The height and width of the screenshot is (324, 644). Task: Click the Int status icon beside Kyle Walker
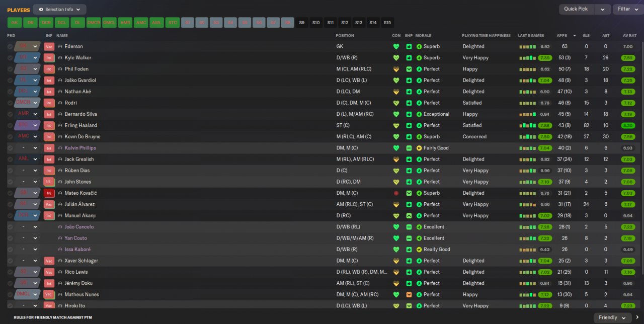click(49, 58)
